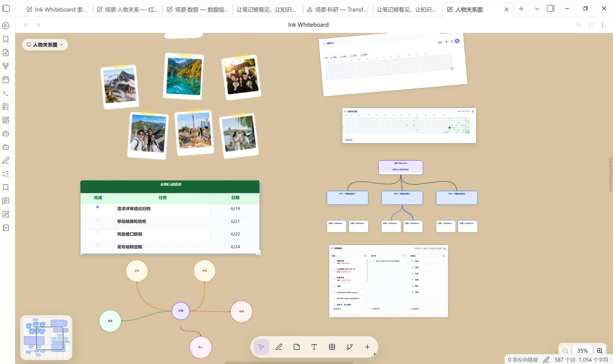Navigate back with the left arrow
The image size is (613, 364).
click(x=26, y=25)
